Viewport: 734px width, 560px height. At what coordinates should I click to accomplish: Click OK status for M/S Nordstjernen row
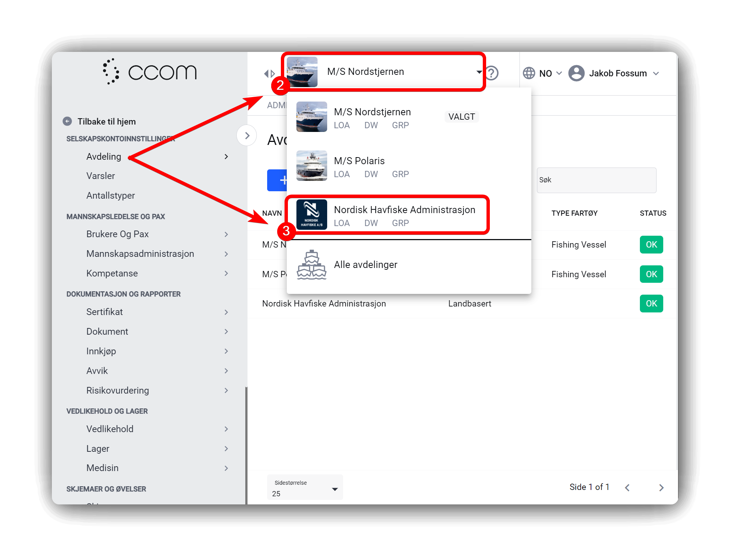651,245
